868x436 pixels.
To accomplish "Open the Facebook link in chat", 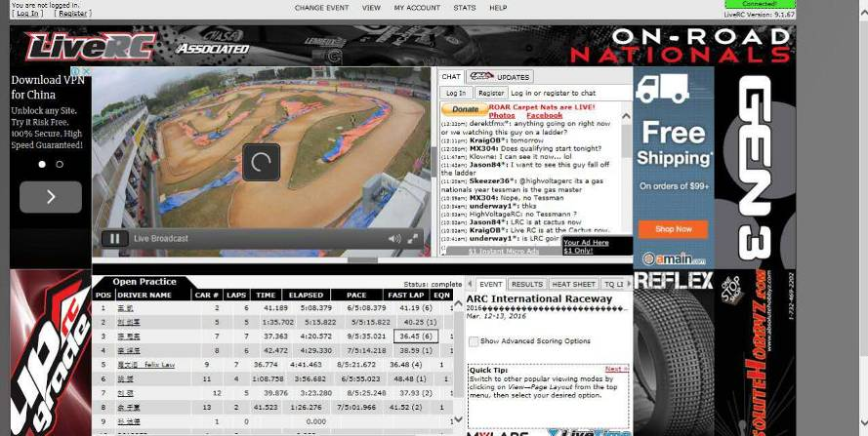I will coord(544,115).
